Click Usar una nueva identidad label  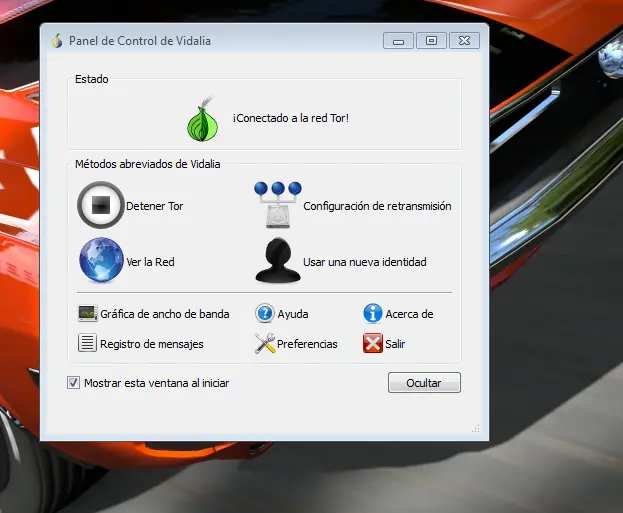[x=365, y=262]
